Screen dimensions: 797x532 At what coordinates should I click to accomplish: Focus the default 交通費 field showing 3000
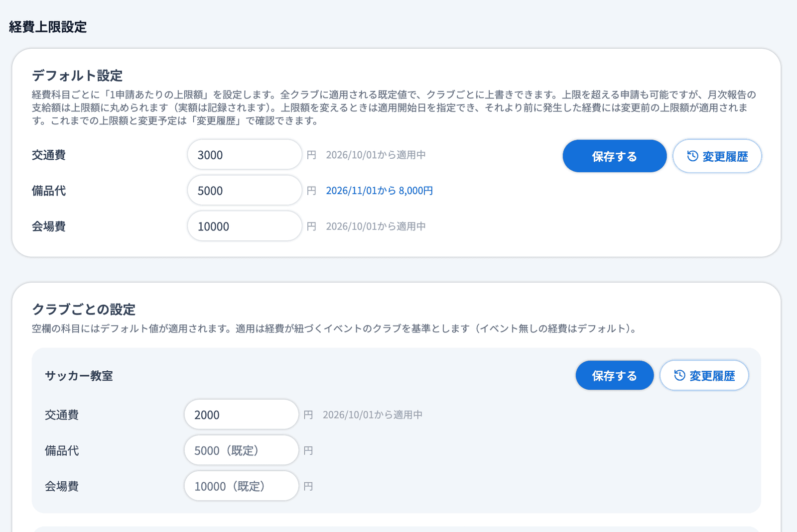pos(245,155)
